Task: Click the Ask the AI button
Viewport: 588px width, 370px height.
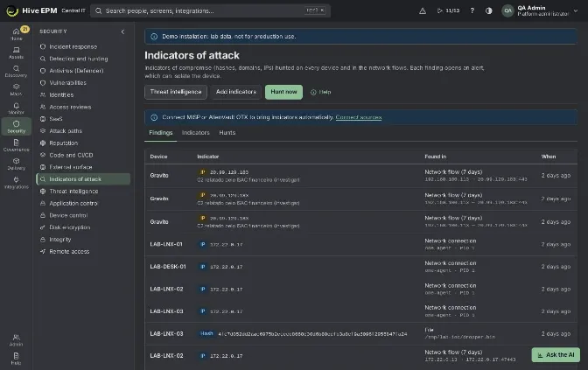Action: (x=556, y=354)
